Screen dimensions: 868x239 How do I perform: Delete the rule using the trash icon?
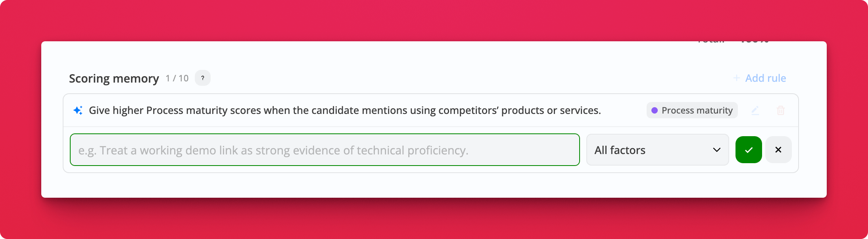coord(780,110)
